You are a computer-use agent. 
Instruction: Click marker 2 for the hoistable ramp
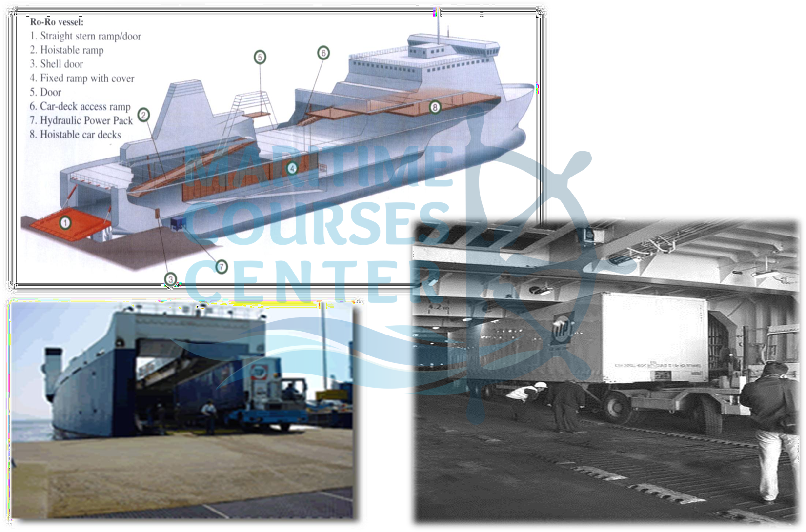click(143, 115)
